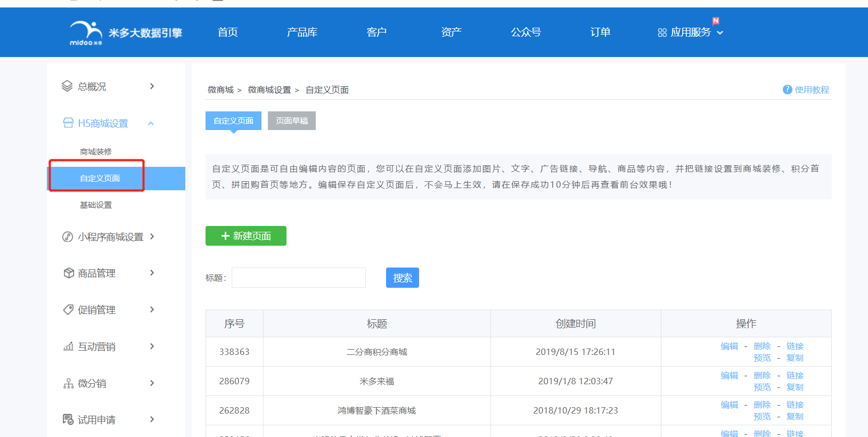
Task: Click the 应用服务 grid icon
Action: [662, 33]
